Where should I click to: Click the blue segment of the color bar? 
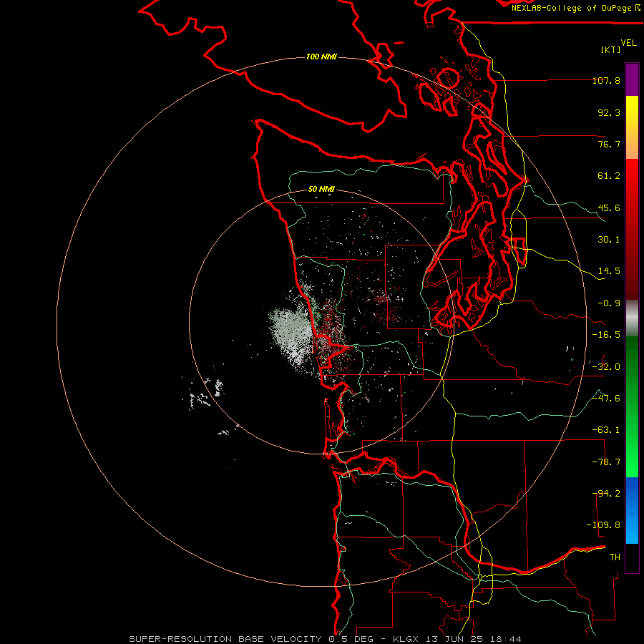(x=632, y=510)
